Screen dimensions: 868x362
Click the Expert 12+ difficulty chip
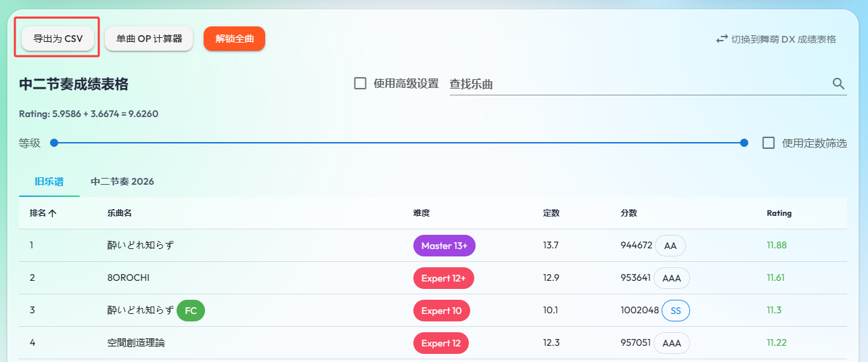[x=444, y=278]
